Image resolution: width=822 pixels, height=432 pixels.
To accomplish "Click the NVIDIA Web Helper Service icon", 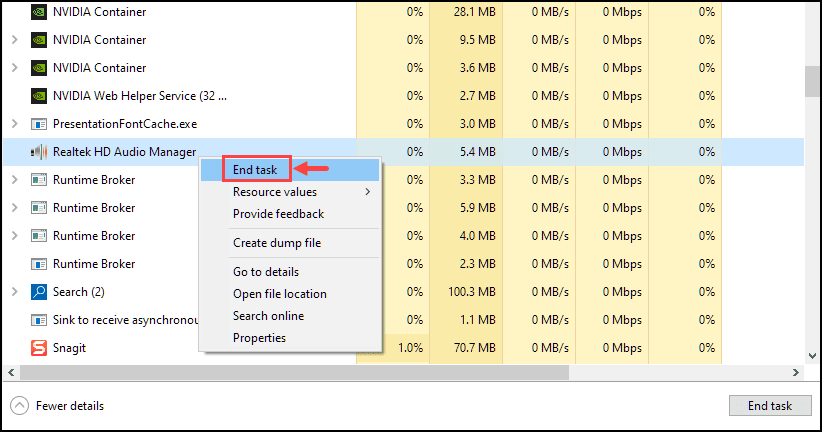I will [x=39, y=96].
